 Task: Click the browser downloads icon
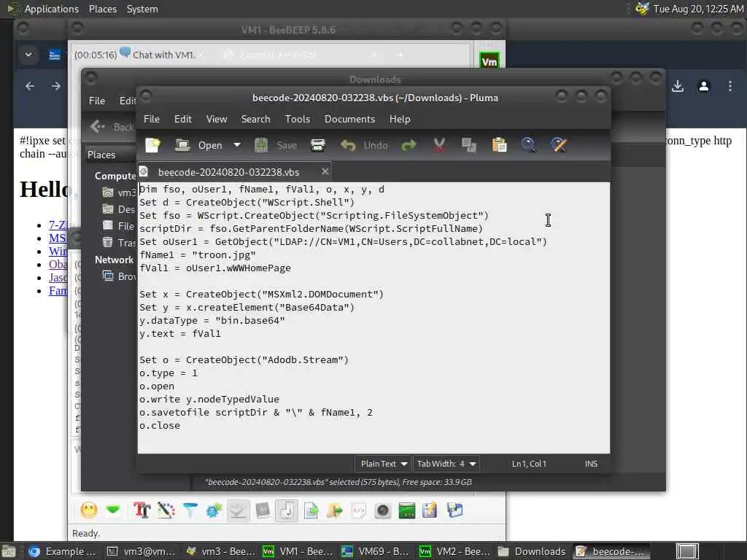click(678, 86)
